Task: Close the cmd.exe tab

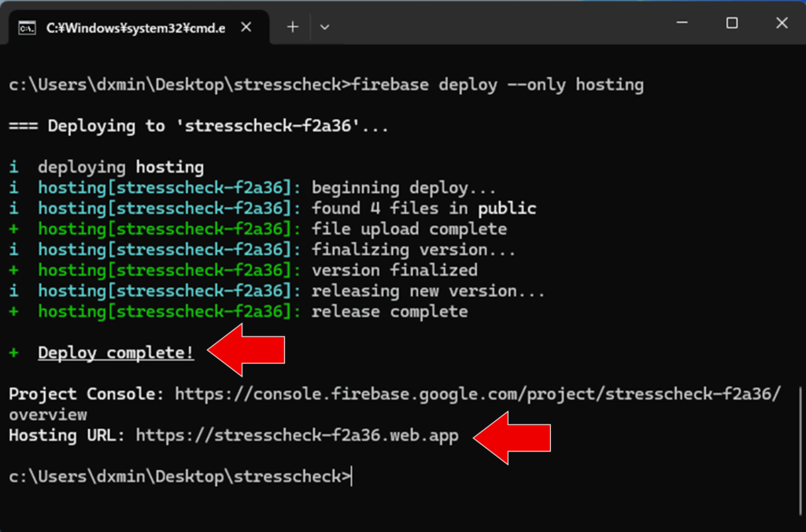Action: tap(246, 28)
